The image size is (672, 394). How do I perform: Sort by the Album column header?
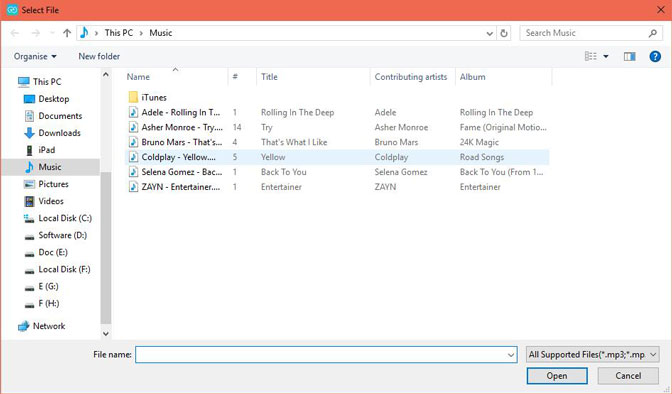click(x=473, y=77)
